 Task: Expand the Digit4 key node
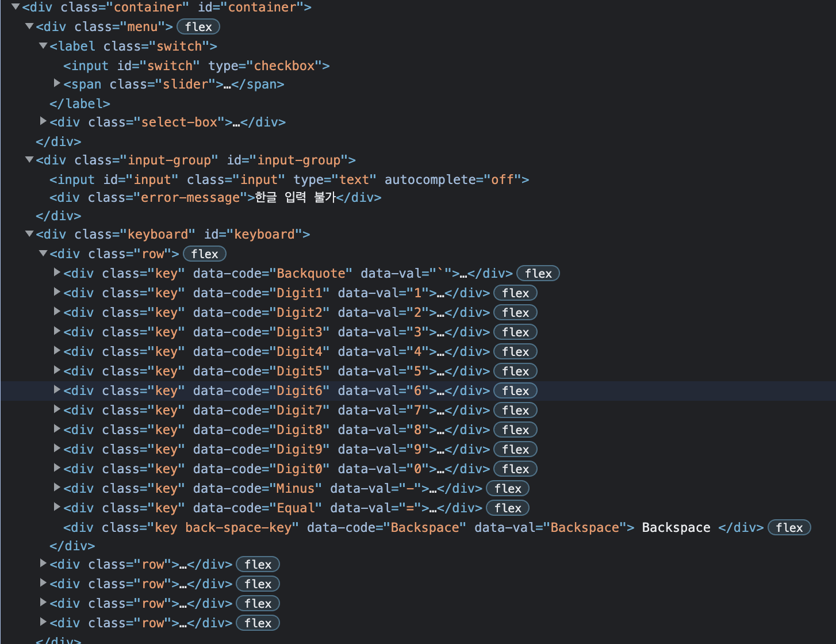pyautogui.click(x=57, y=351)
